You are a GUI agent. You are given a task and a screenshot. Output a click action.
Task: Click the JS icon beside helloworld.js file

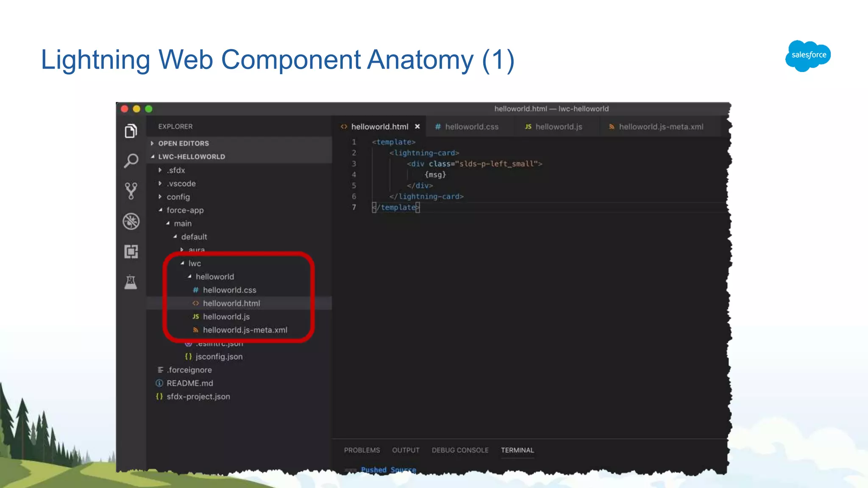click(195, 316)
